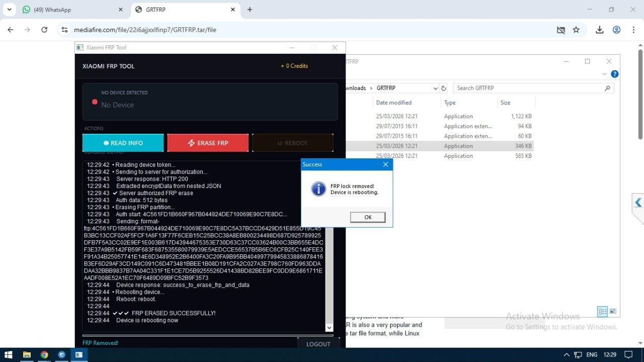Close the Success dialog
The height and width of the screenshot is (362, 644).
385,164
